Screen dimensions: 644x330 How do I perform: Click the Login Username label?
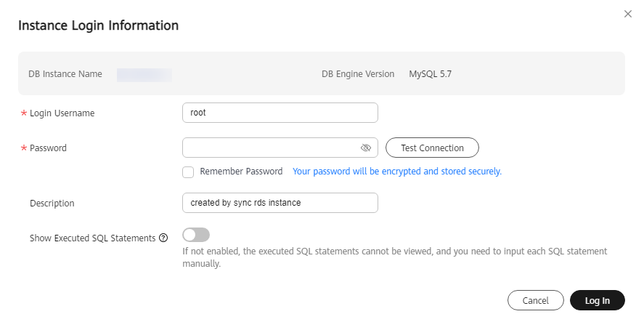click(62, 113)
